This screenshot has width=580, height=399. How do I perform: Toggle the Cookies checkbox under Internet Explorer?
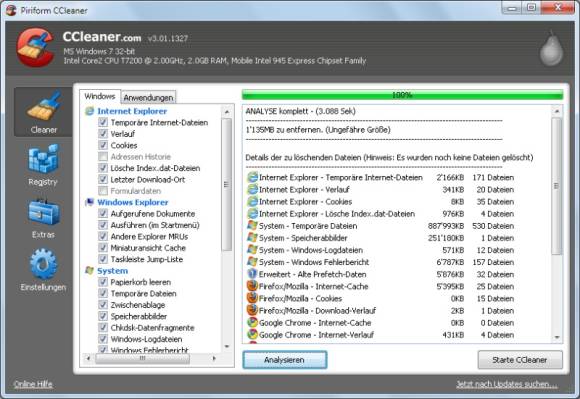[103, 145]
